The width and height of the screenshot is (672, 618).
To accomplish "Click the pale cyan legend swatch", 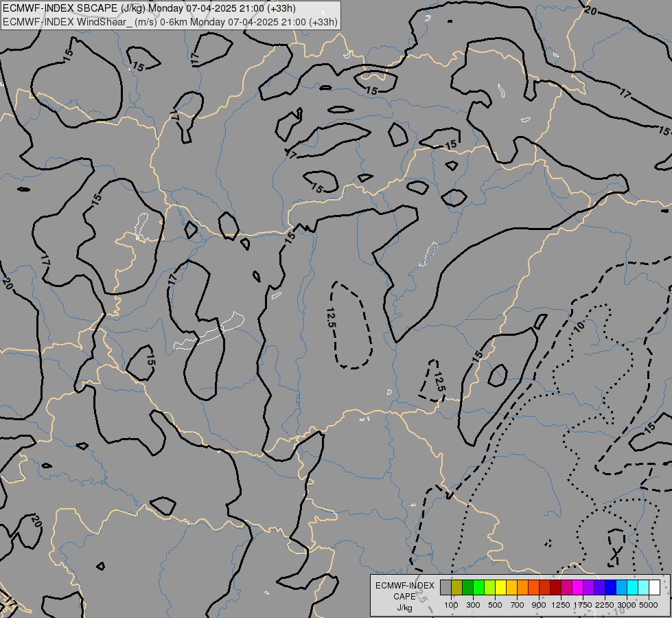I will click(643, 587).
